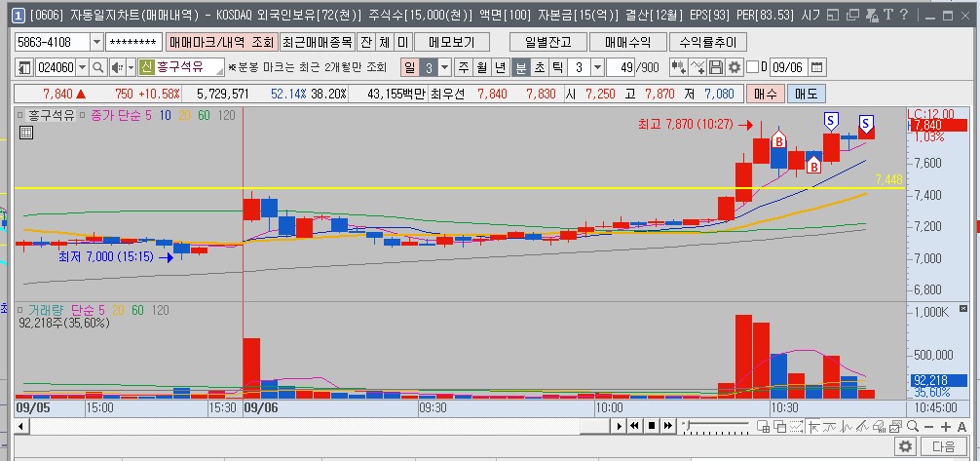Click the play button in chart scroll controls
Viewport: 980px width, 461px height.
coord(620,426)
